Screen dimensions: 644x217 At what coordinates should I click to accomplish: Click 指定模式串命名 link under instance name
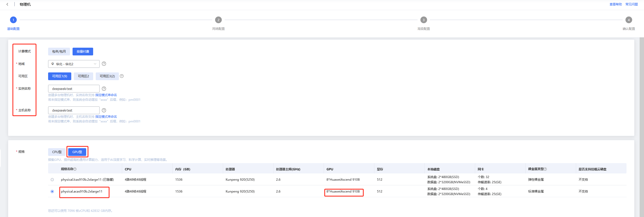(x=106, y=95)
